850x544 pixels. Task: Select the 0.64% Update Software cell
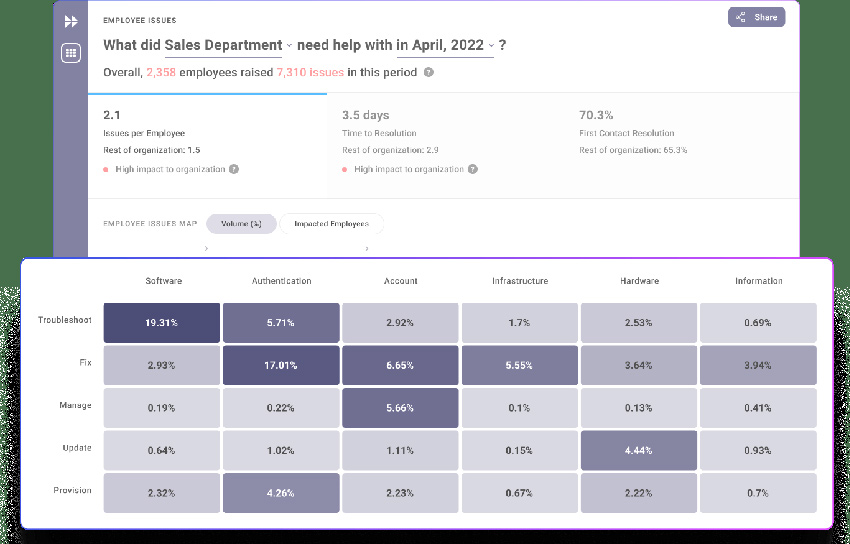click(x=162, y=450)
